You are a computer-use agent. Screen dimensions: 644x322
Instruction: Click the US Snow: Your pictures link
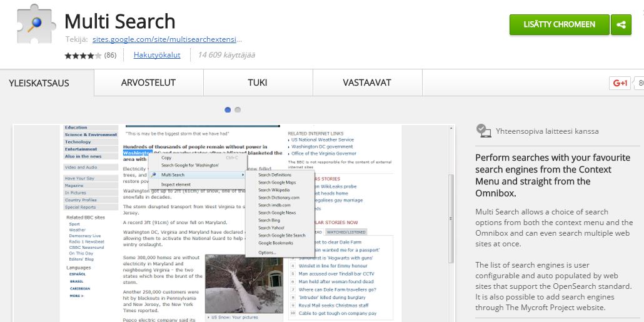tap(235, 317)
